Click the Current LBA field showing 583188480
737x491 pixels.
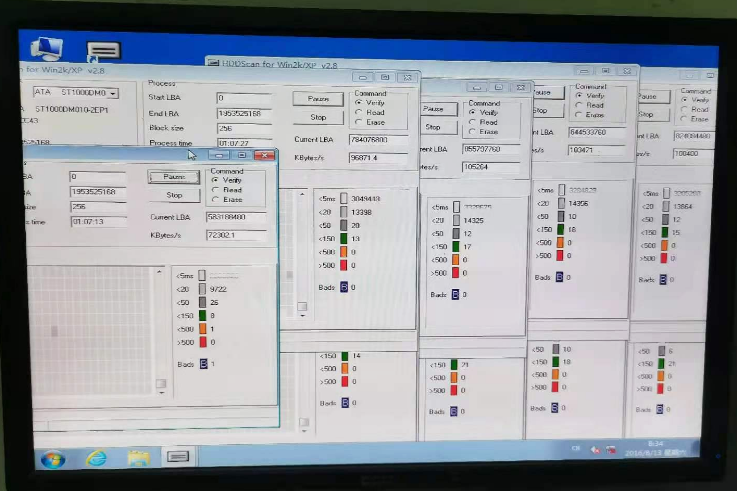point(236,217)
